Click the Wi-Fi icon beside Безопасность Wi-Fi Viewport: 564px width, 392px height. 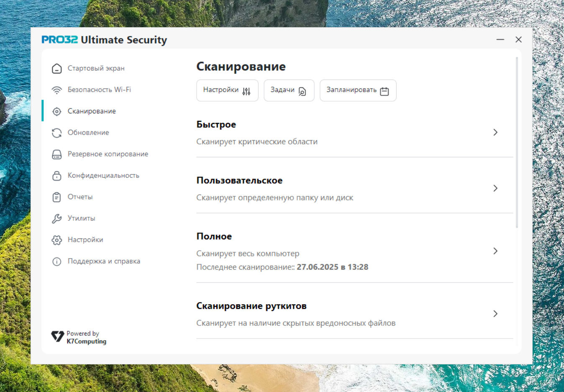pyautogui.click(x=57, y=90)
